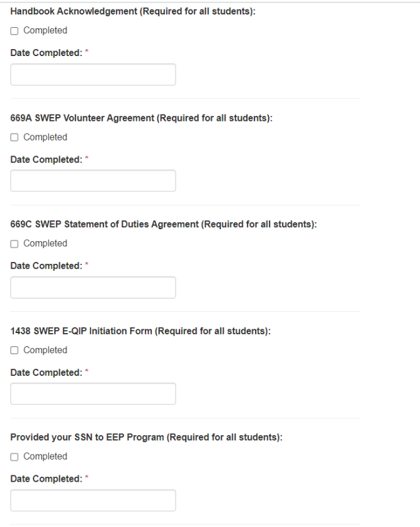Click the "Completed" label text under Handbook Acknowledgement
This screenshot has height=527, width=420.
tap(45, 31)
